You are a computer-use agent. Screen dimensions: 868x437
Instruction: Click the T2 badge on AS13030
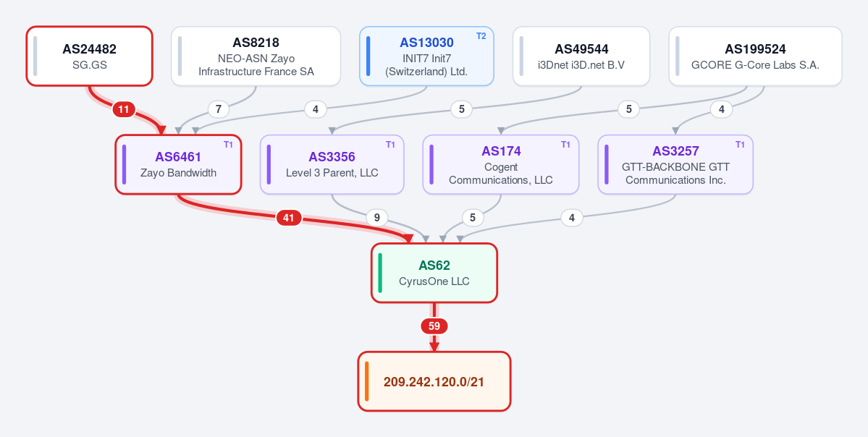click(x=481, y=36)
